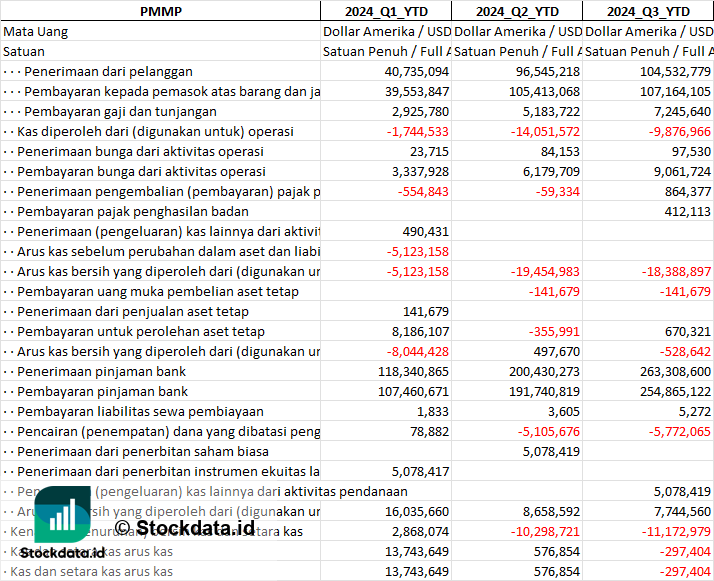
Task: Select the Pembayaran pinjaman bank row label
Action: point(102,392)
